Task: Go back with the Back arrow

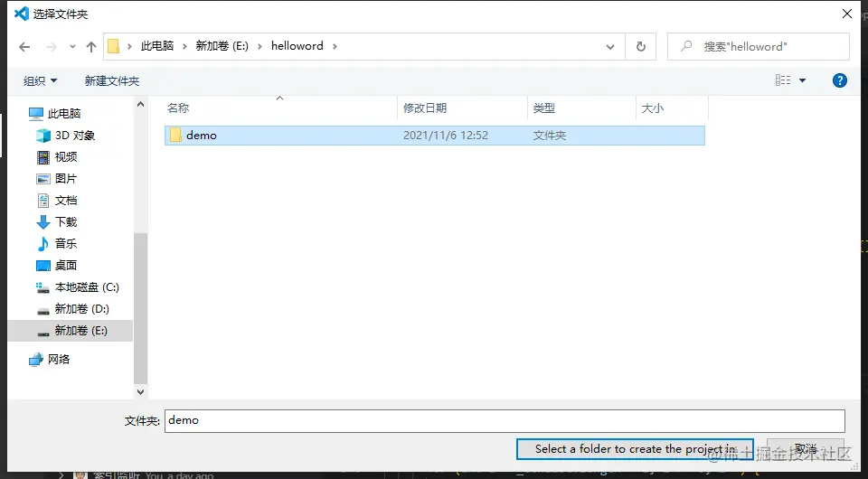Action: (x=24, y=47)
